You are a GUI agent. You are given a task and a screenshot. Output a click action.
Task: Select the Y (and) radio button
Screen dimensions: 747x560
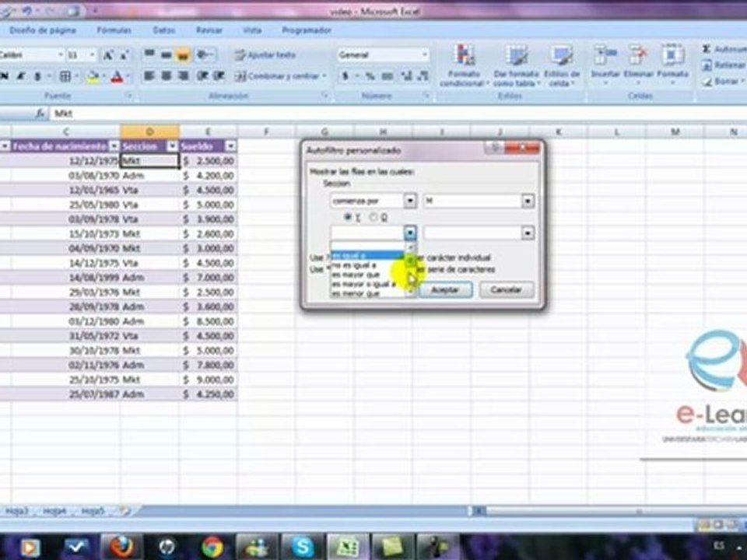point(348,217)
